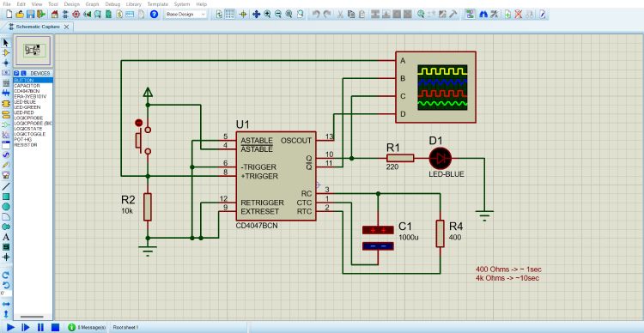Open the Library menu
This screenshot has width=644, height=333.
133,3
